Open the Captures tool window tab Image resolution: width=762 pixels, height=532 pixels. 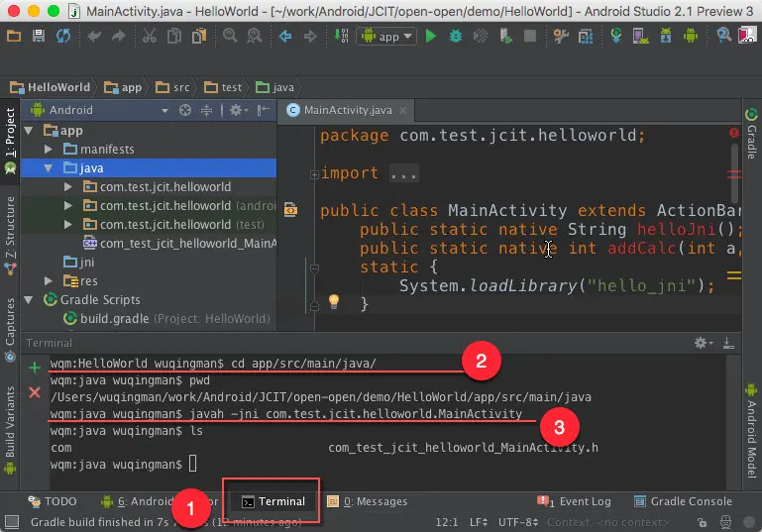pos(10,329)
